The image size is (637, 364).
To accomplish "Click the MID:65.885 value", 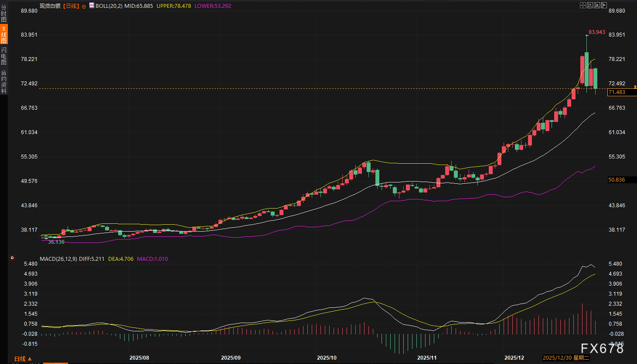I will point(139,6).
